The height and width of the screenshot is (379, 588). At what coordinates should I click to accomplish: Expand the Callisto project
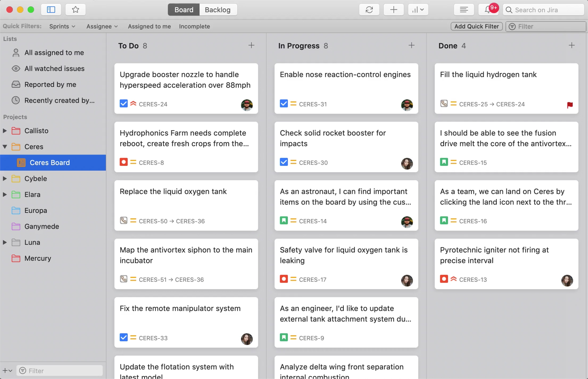(x=4, y=131)
